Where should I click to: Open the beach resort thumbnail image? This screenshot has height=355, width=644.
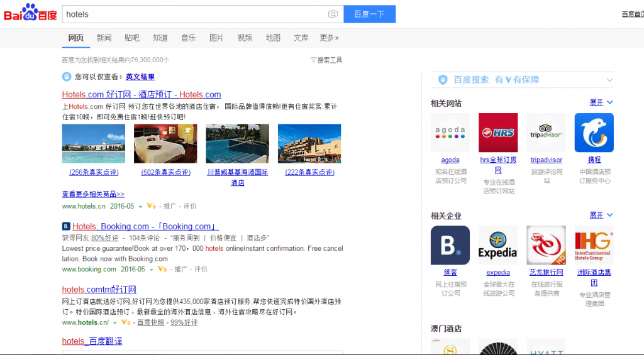94,144
